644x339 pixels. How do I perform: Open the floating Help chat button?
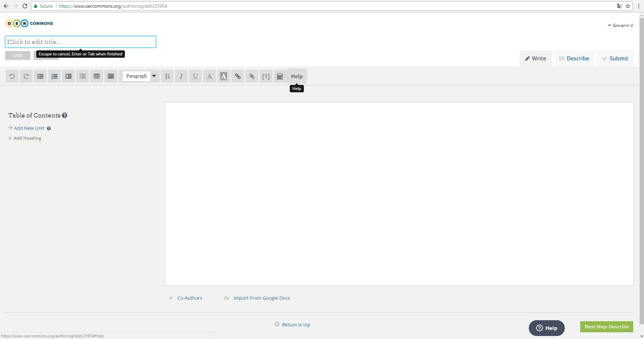547,328
